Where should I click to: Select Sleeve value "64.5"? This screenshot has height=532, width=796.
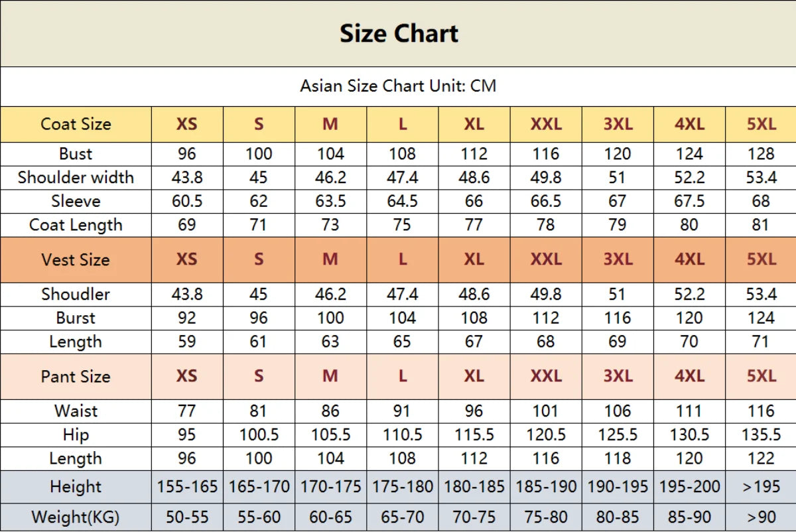(402, 201)
